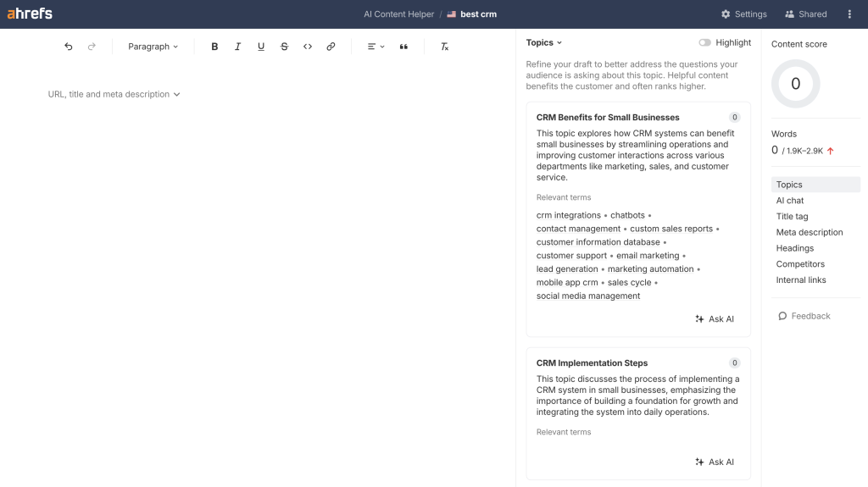The width and height of the screenshot is (868, 487).
Task: Open the three-dot more options menu
Action: [x=849, y=14]
